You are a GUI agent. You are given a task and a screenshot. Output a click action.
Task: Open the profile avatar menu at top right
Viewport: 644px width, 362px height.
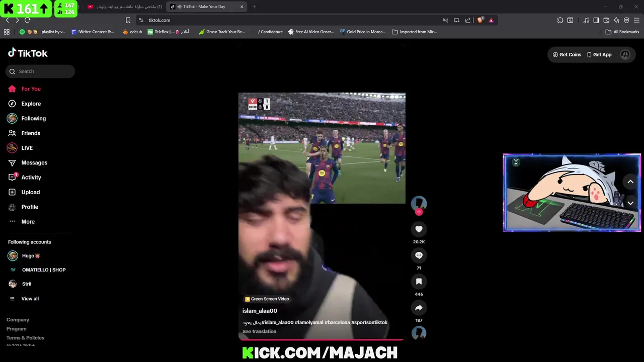click(x=625, y=55)
